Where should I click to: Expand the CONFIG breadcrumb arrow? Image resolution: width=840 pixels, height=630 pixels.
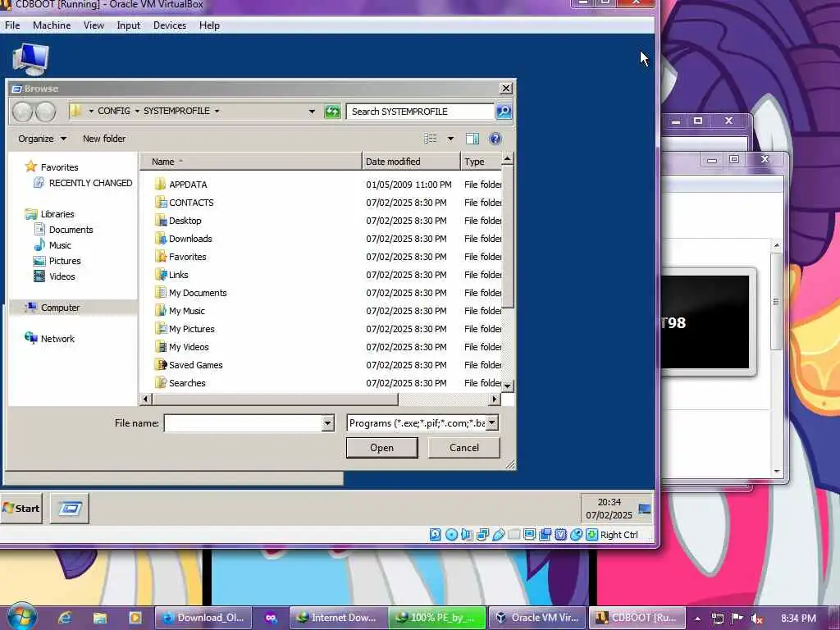pos(137,111)
